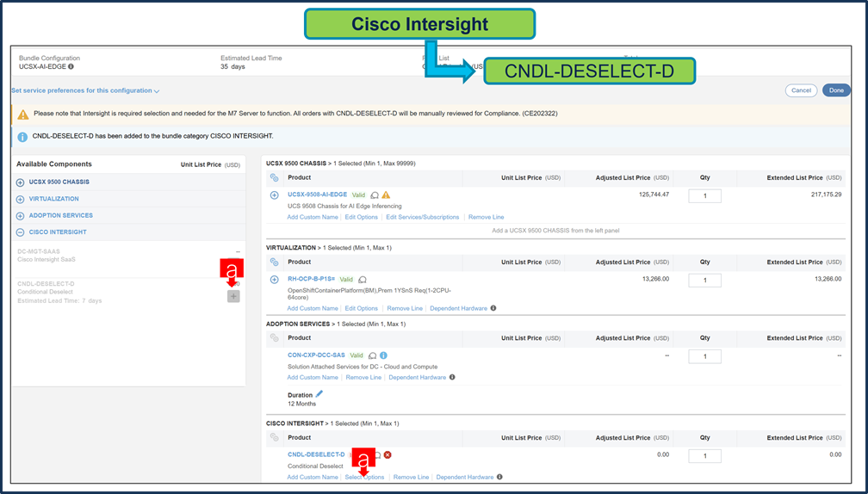Open the CNDL-DESELECT-D product link in Cisco Intersight table
The height and width of the screenshot is (494, 868).
coord(316,454)
